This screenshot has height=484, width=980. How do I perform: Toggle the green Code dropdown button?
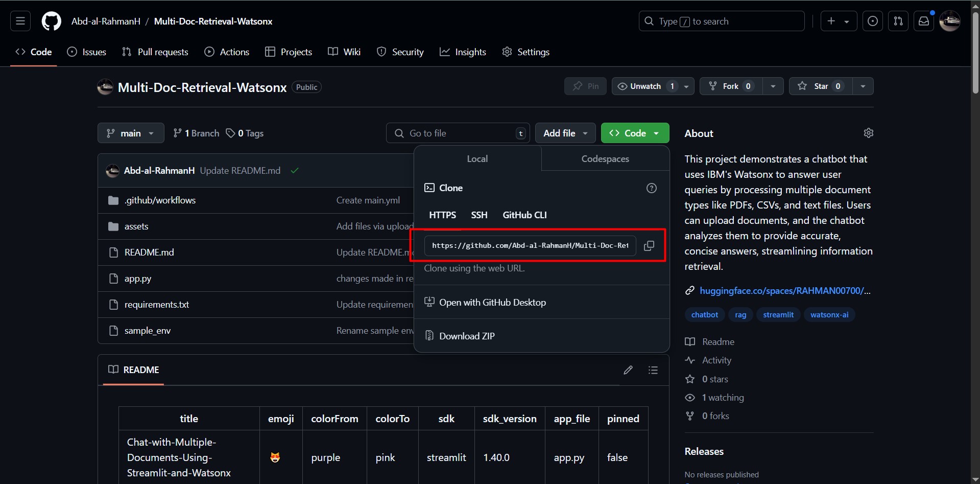(635, 133)
